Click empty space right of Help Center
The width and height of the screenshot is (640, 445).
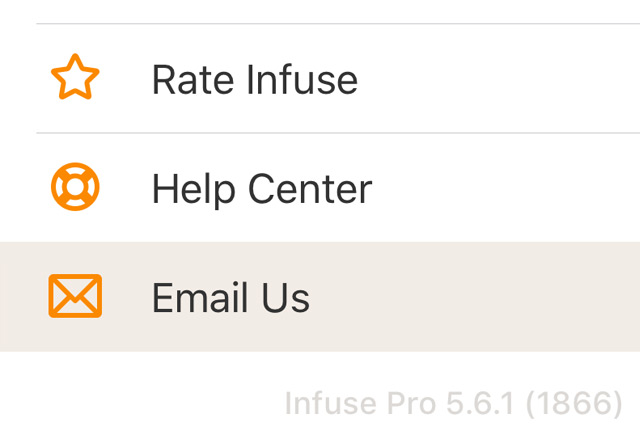pos(506,187)
